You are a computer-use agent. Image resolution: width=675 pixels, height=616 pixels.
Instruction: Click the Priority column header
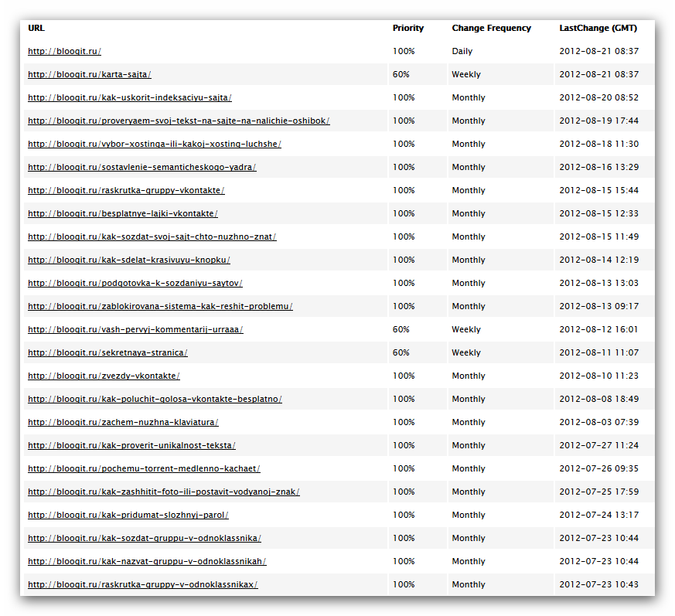tap(408, 28)
